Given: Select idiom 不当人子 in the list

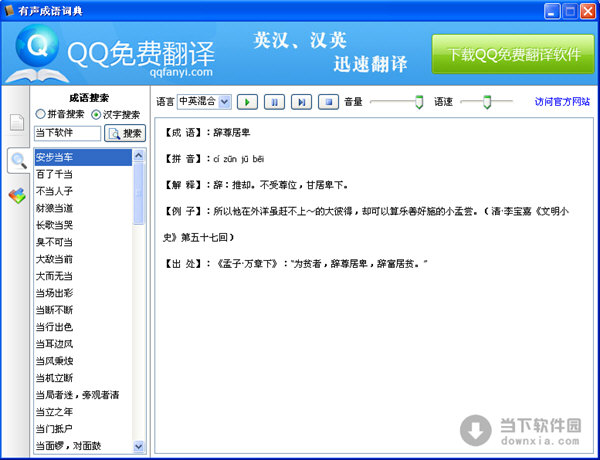Looking at the screenshot, I should 83,191.
